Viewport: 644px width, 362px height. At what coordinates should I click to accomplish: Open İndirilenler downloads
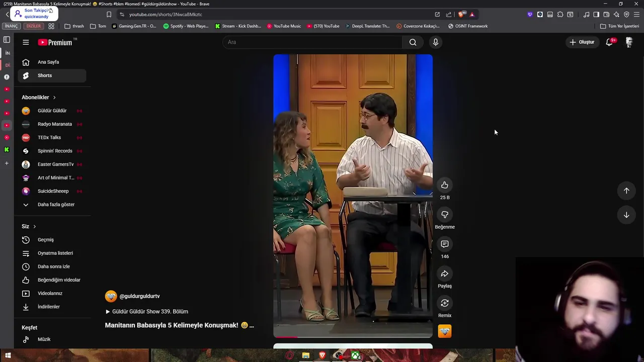(x=52, y=307)
